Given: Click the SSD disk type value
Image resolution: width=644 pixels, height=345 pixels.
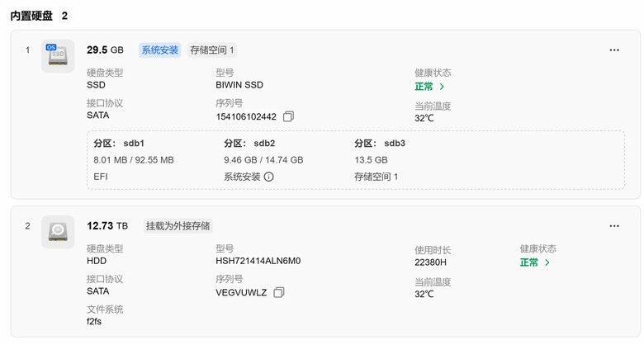Looking at the screenshot, I should coord(96,85).
